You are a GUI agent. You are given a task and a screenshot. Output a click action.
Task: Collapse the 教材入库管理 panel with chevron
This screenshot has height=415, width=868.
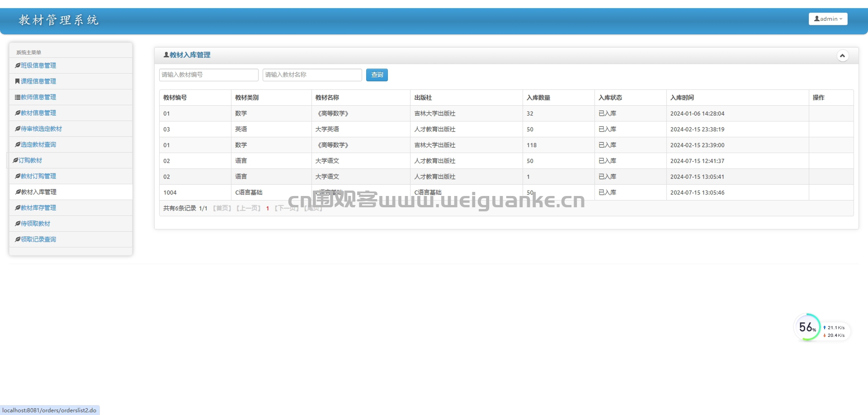pyautogui.click(x=842, y=56)
